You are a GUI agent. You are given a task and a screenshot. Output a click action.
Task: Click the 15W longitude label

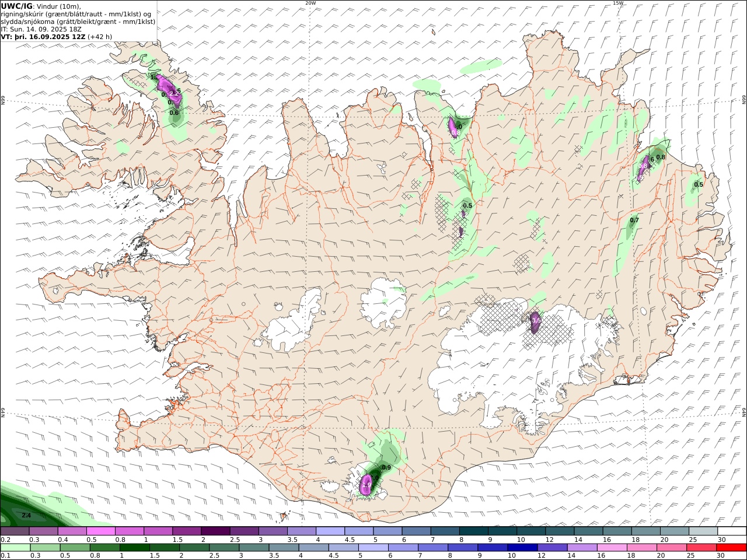pos(618,3)
